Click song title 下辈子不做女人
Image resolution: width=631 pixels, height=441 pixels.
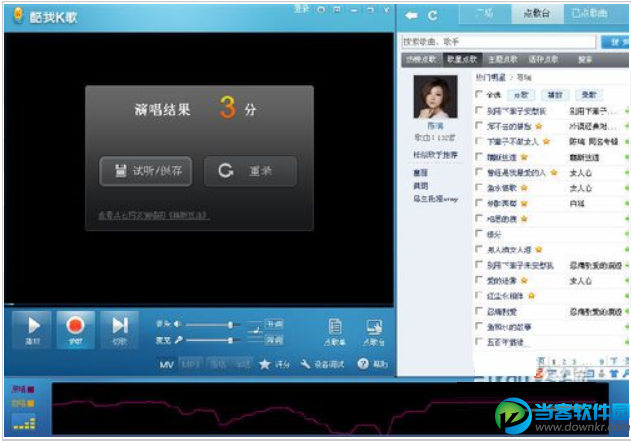pyautogui.click(x=513, y=142)
